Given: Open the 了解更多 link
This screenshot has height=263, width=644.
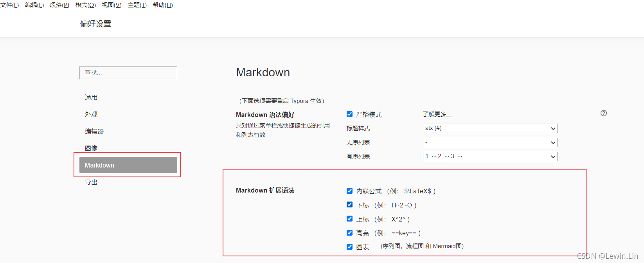Looking at the screenshot, I should point(437,114).
